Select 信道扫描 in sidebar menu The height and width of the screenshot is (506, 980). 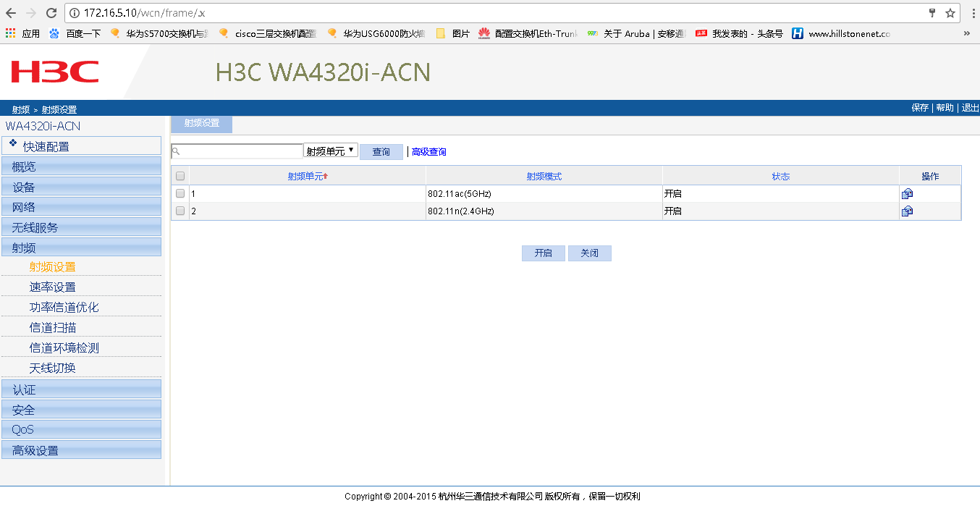tap(52, 328)
